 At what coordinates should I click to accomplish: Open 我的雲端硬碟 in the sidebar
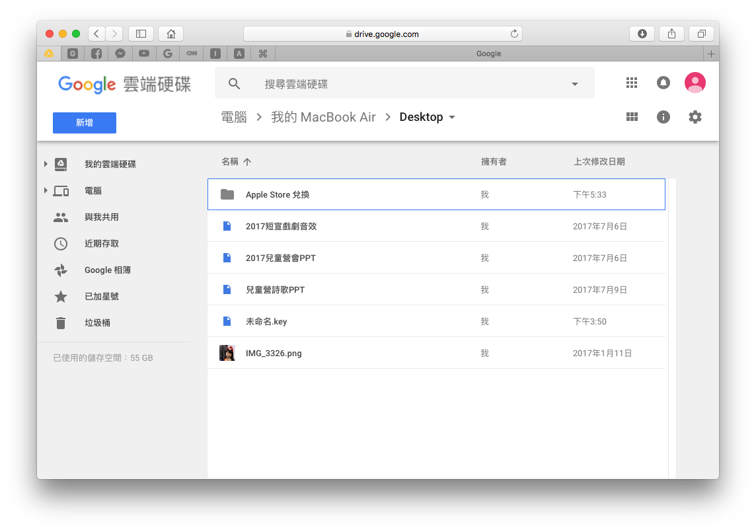(x=110, y=164)
